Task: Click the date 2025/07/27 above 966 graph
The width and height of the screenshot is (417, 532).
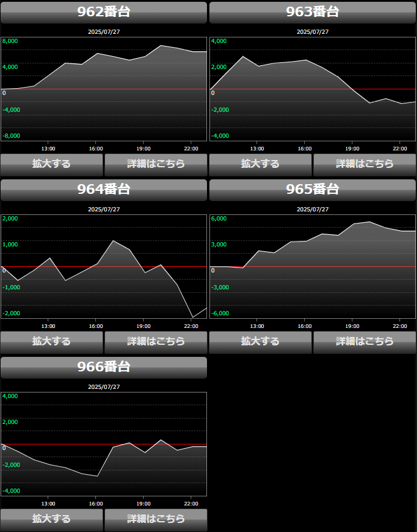Action: [x=104, y=387]
